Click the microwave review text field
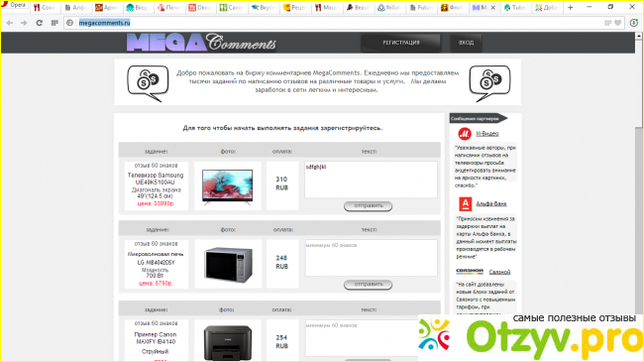This screenshot has height=362, width=644. tap(371, 258)
